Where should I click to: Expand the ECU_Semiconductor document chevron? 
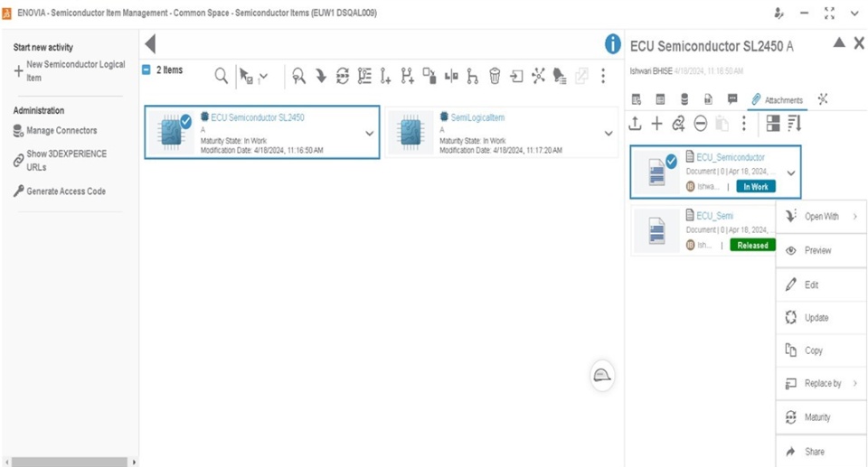791,173
